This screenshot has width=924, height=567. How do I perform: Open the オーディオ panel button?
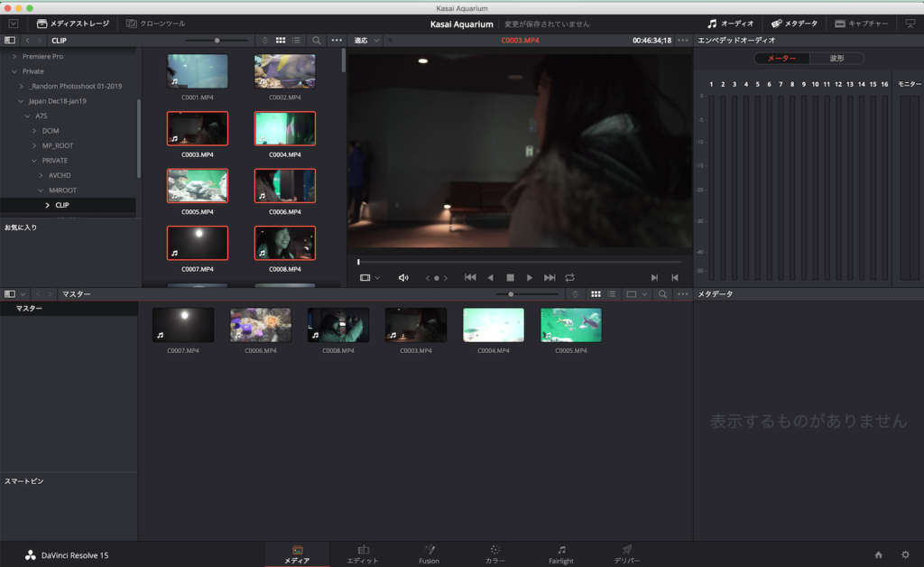pos(730,23)
